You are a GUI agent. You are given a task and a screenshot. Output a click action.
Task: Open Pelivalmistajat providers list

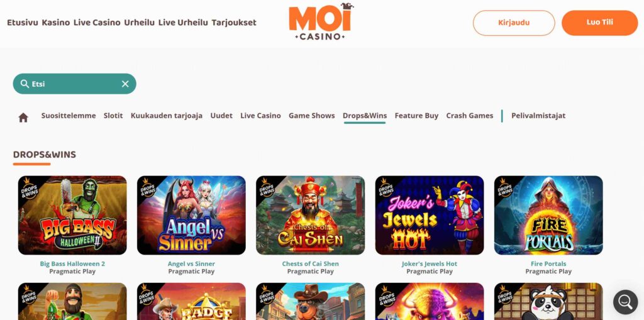(538, 116)
